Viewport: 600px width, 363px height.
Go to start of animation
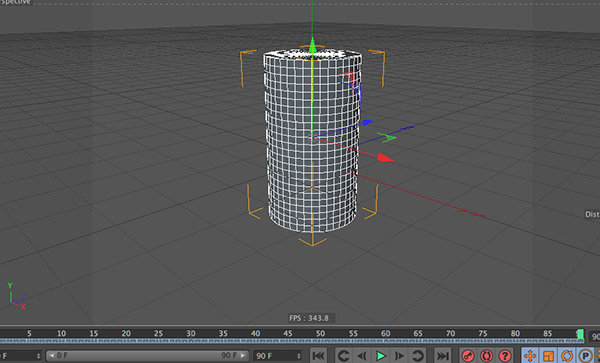(318, 356)
